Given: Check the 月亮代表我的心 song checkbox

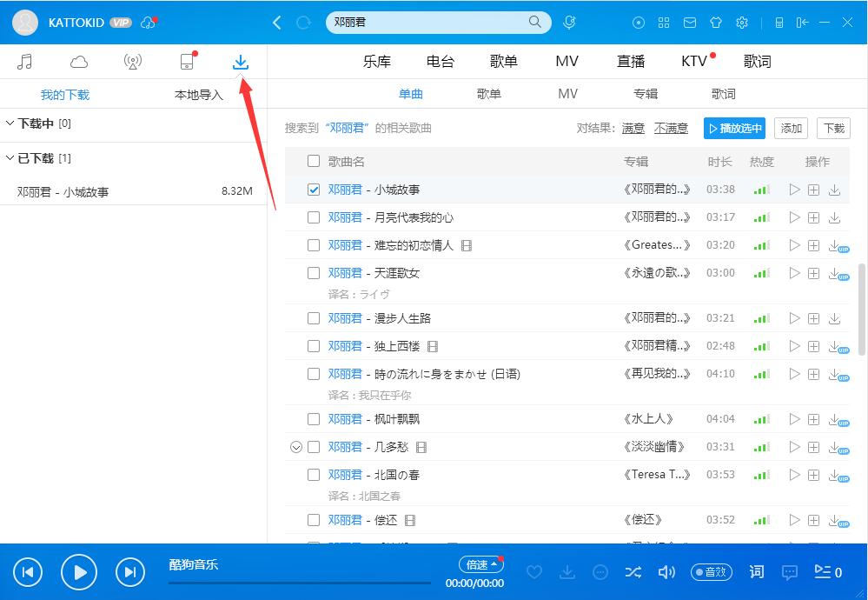Looking at the screenshot, I should click(314, 217).
